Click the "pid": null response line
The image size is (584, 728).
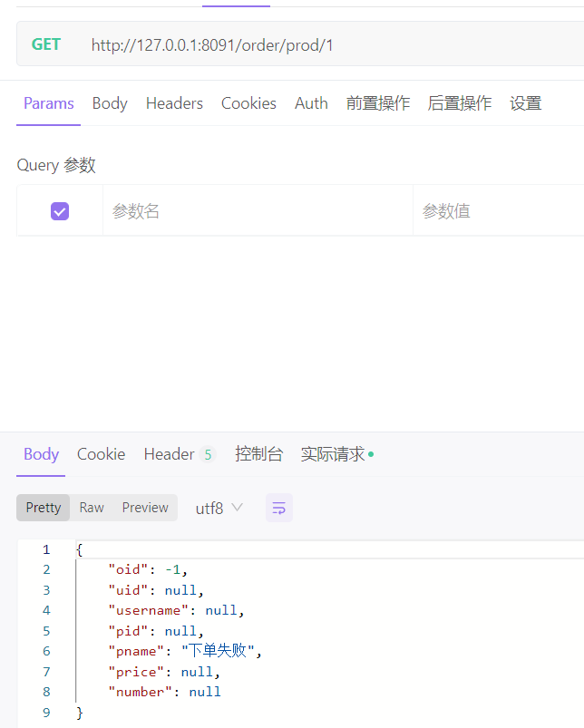tap(156, 631)
